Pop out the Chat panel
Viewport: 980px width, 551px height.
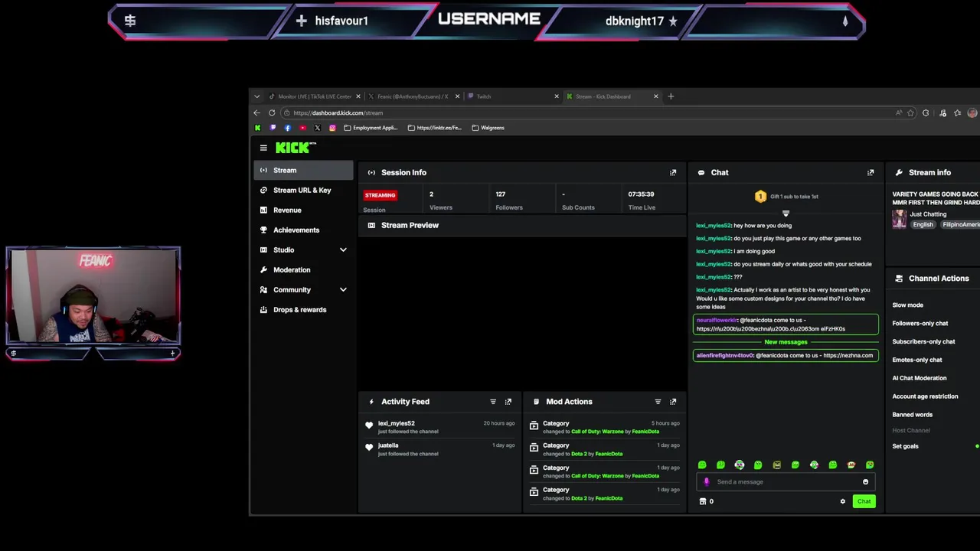871,173
